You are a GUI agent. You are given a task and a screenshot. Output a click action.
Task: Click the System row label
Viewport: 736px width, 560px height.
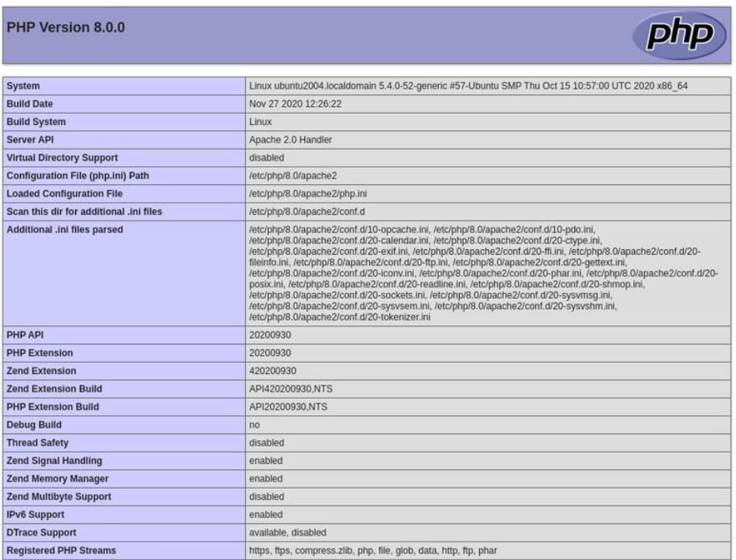point(23,86)
